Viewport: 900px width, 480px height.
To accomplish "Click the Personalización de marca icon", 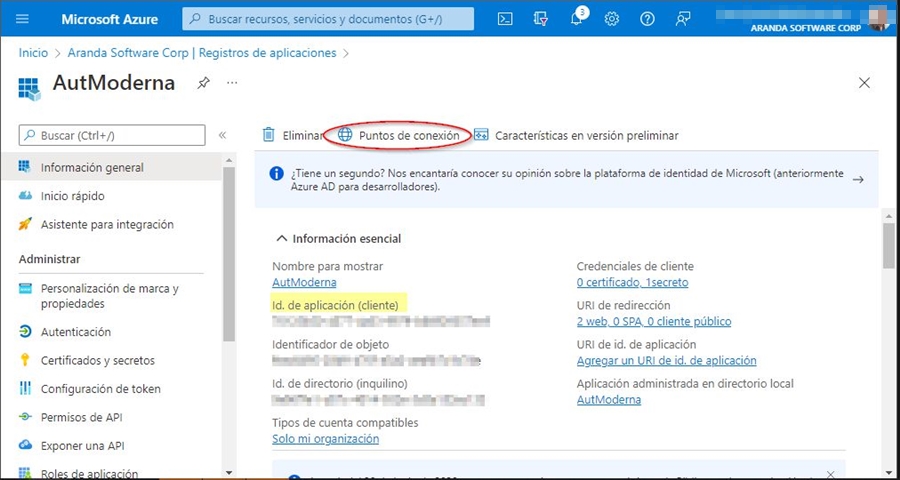I will pos(25,288).
